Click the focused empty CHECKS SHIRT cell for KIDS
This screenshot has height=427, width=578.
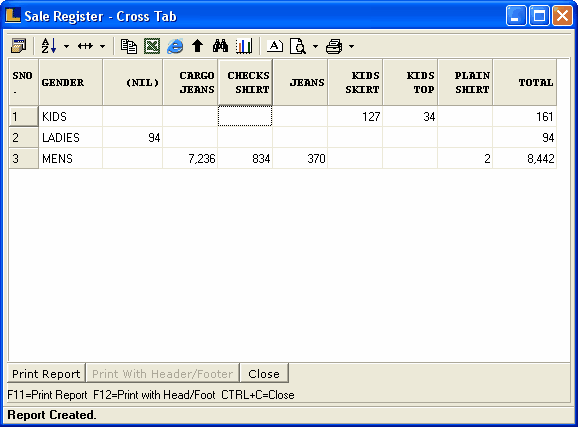point(245,117)
